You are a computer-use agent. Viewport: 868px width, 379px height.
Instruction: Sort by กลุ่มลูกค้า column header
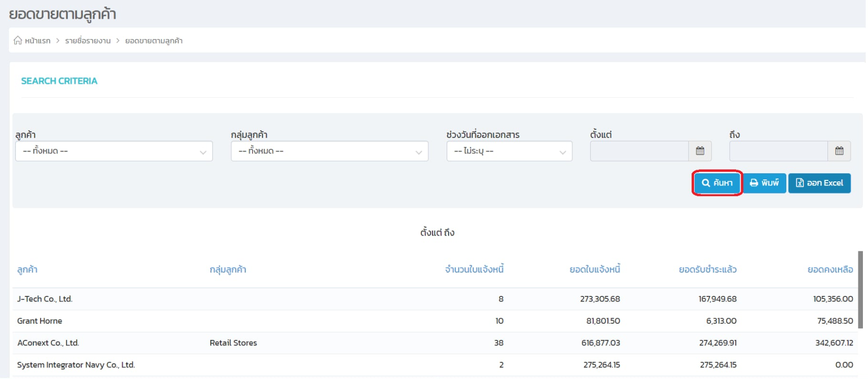pyautogui.click(x=228, y=270)
